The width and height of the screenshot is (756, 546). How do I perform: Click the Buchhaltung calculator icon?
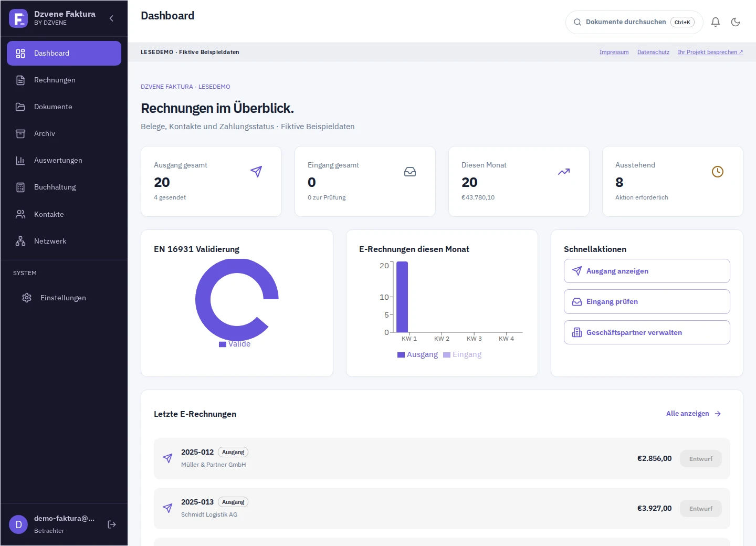point(20,187)
